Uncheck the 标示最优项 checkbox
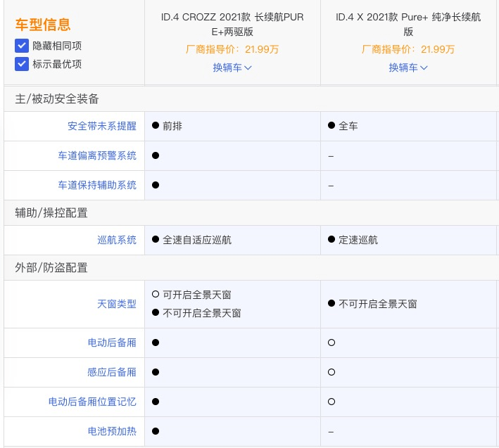Screen dimensions: 499x448 (22, 64)
